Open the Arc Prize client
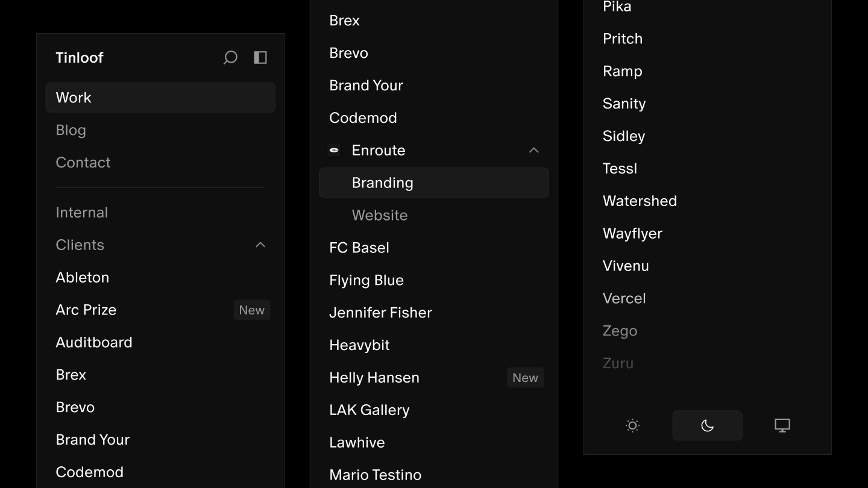 pyautogui.click(x=86, y=310)
